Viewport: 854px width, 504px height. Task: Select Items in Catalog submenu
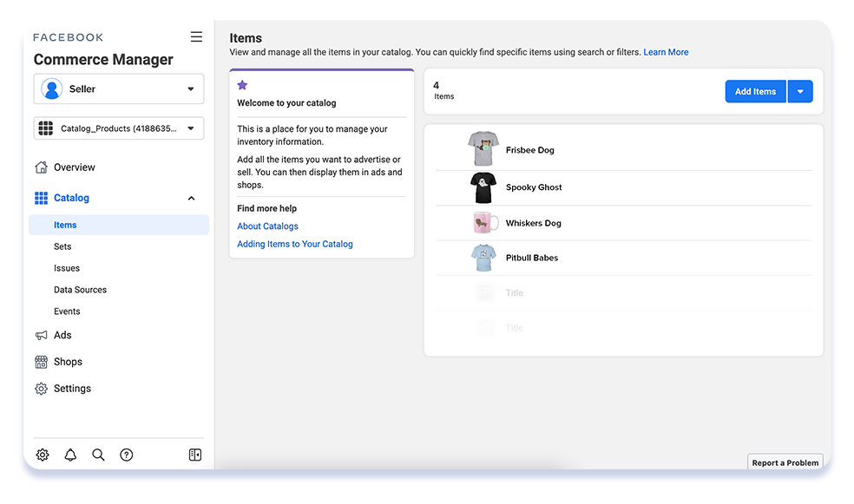point(119,225)
